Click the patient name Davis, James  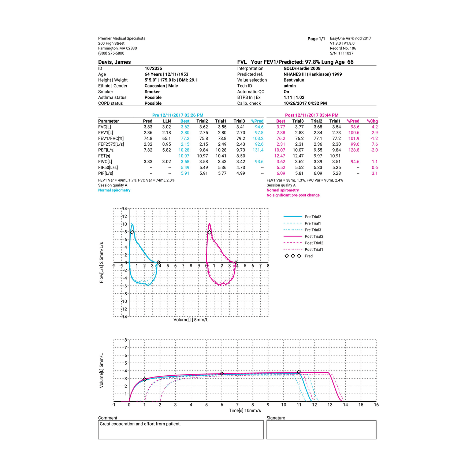click(114, 62)
